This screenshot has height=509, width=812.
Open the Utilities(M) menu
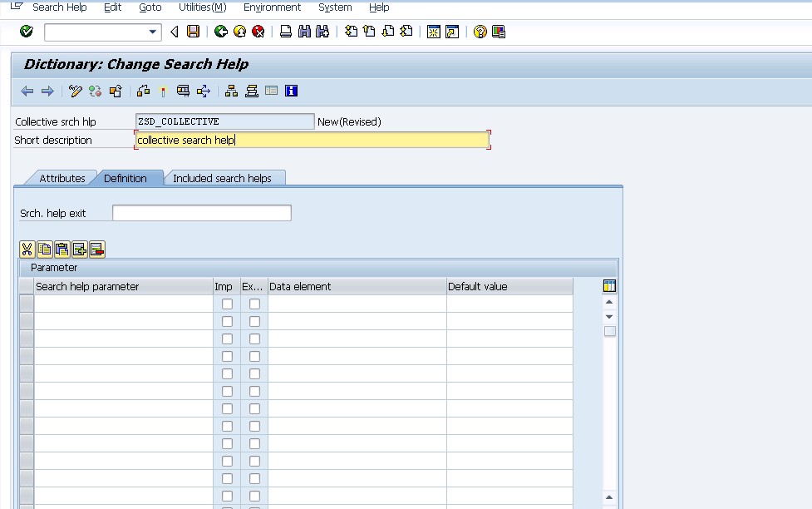pos(201,7)
